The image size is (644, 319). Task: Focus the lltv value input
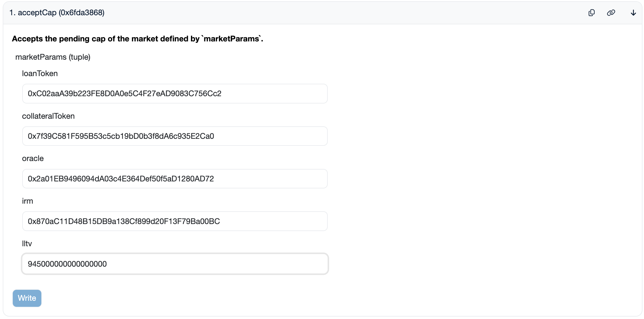click(x=175, y=264)
